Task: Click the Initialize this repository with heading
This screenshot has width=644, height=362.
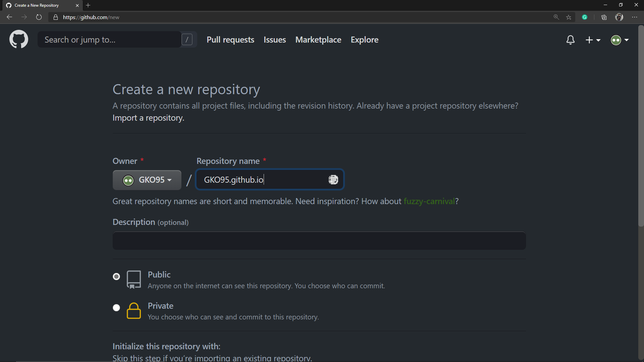Action: pos(166,346)
